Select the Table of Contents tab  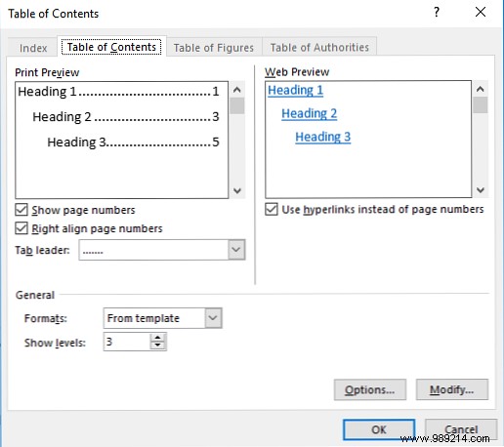click(x=111, y=47)
